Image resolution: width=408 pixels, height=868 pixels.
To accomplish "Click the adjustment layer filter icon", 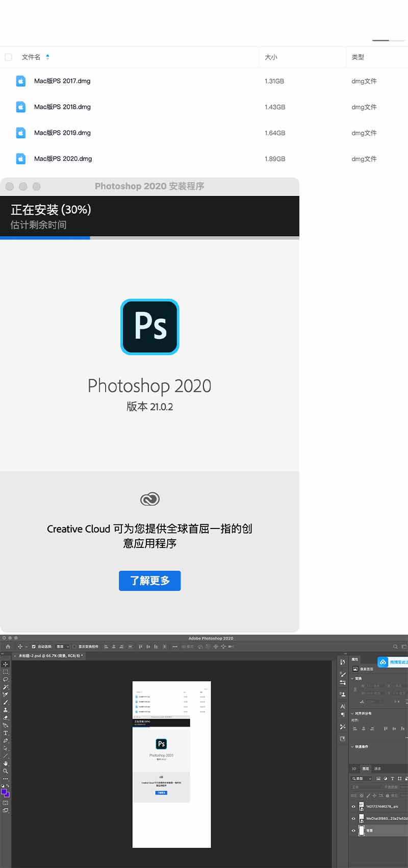I will pyautogui.click(x=386, y=779).
